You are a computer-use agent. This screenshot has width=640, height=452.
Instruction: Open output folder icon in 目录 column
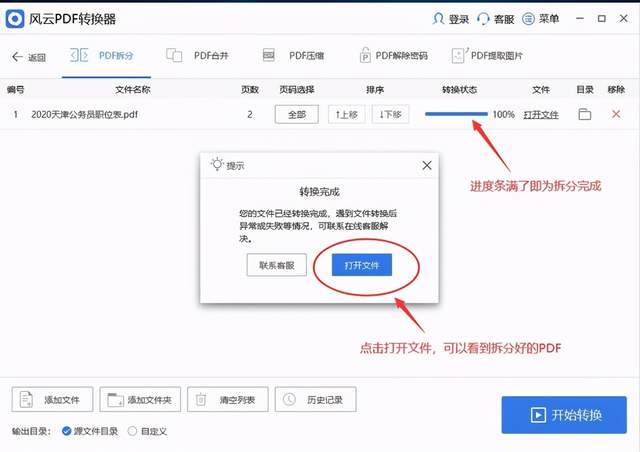click(x=584, y=114)
